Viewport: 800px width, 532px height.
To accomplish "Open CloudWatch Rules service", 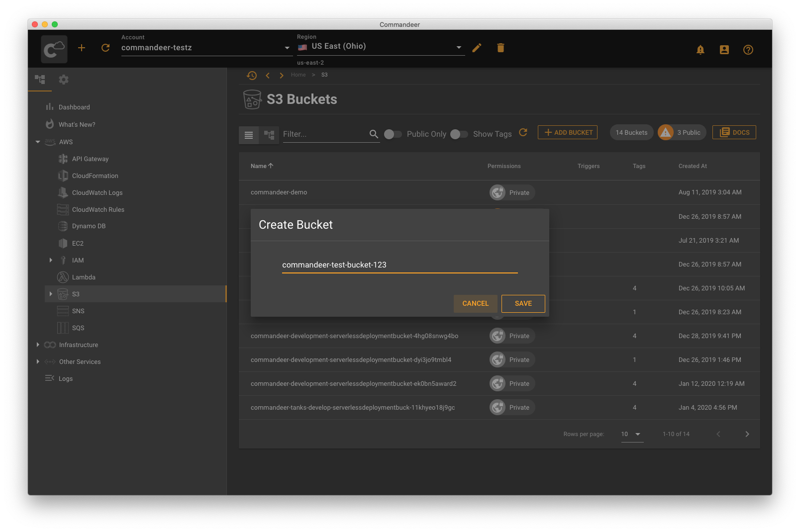I will (98, 210).
